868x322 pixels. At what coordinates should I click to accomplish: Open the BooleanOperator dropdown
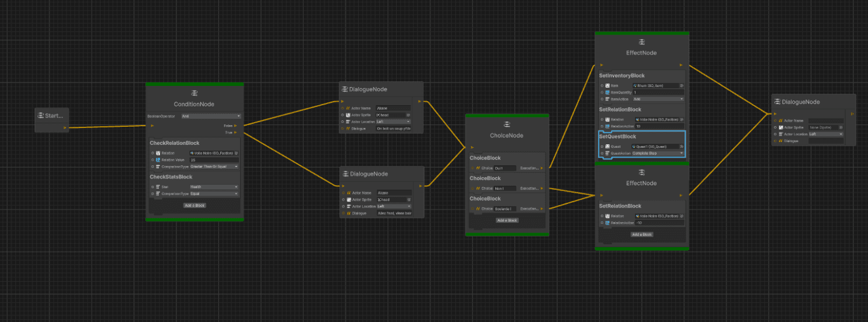[x=210, y=116]
